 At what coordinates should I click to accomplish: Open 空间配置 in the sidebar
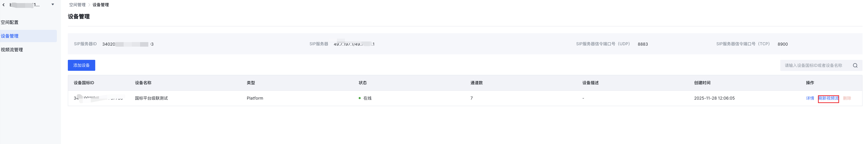(10, 22)
